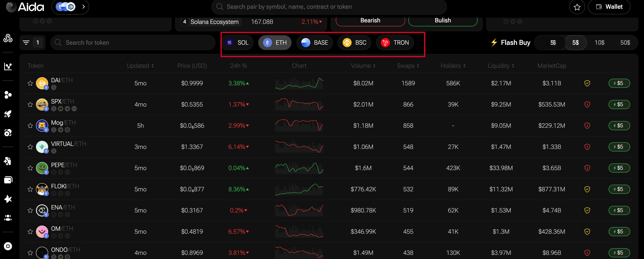Click the top pair search field

tap(329, 7)
